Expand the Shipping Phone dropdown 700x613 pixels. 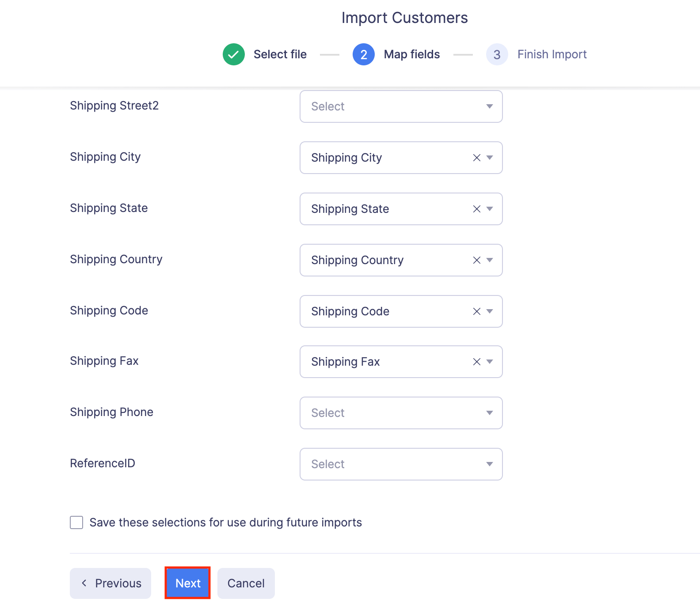401,413
